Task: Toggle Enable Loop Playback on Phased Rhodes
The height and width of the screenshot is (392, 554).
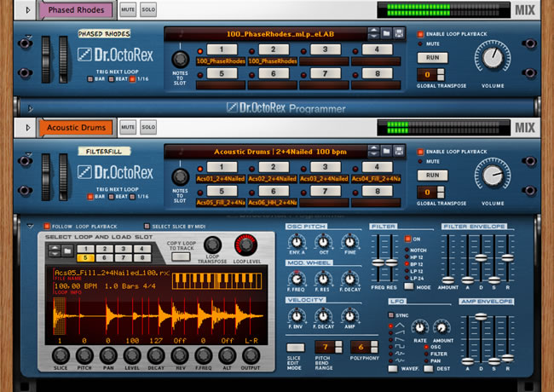Action: 420,34
